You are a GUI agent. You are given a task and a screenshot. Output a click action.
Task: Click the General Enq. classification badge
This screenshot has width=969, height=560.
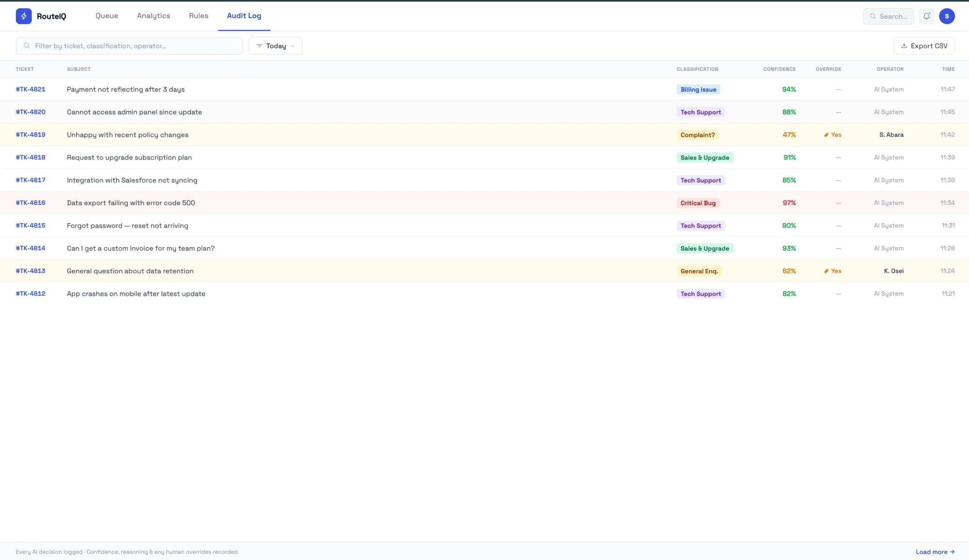(699, 271)
